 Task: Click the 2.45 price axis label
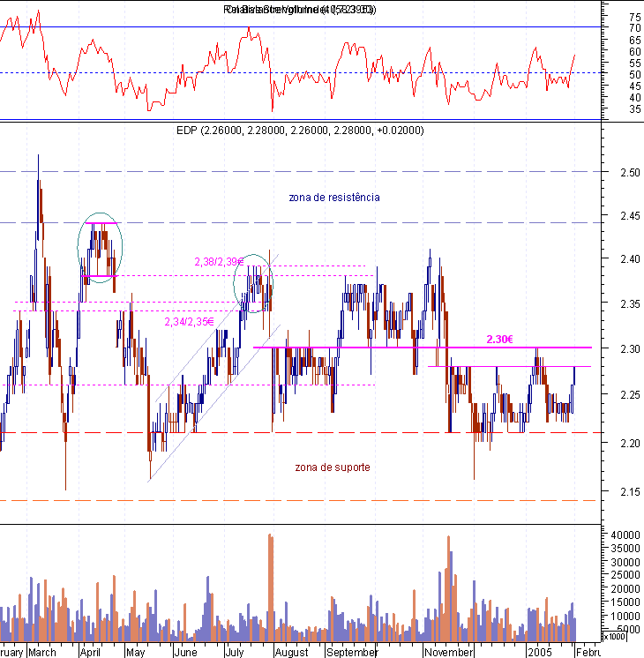click(x=630, y=216)
